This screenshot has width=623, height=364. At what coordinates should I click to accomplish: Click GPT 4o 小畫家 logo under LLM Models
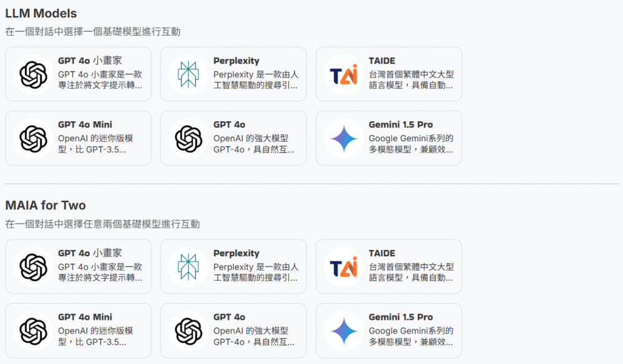coord(33,74)
